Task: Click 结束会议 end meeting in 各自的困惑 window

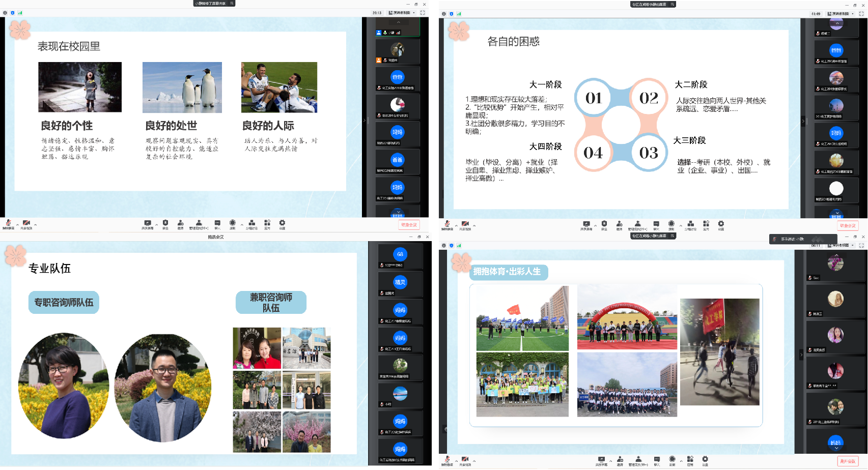Action: click(x=847, y=225)
